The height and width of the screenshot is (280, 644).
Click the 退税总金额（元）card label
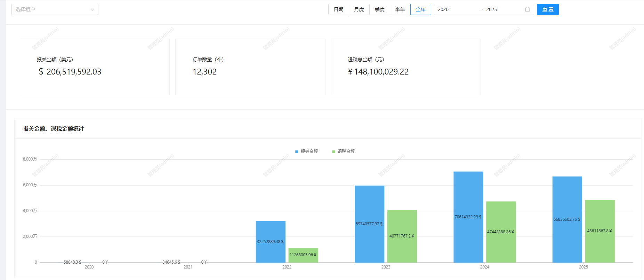366,60
